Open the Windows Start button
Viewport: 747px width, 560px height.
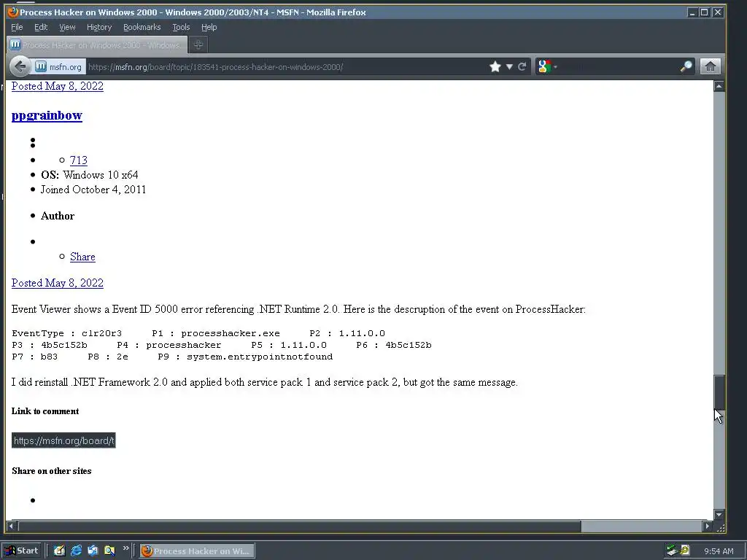(21, 551)
